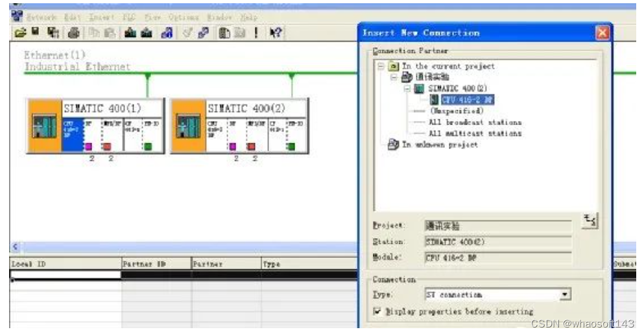This screenshot has height=334, width=644.
Task: Click the Partner column header
Action: coord(226,264)
